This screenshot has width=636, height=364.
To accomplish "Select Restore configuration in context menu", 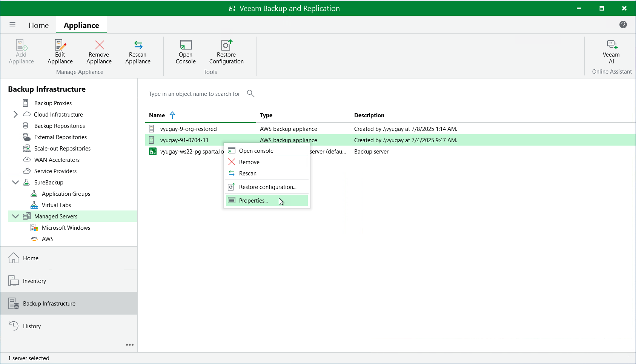I will [267, 187].
